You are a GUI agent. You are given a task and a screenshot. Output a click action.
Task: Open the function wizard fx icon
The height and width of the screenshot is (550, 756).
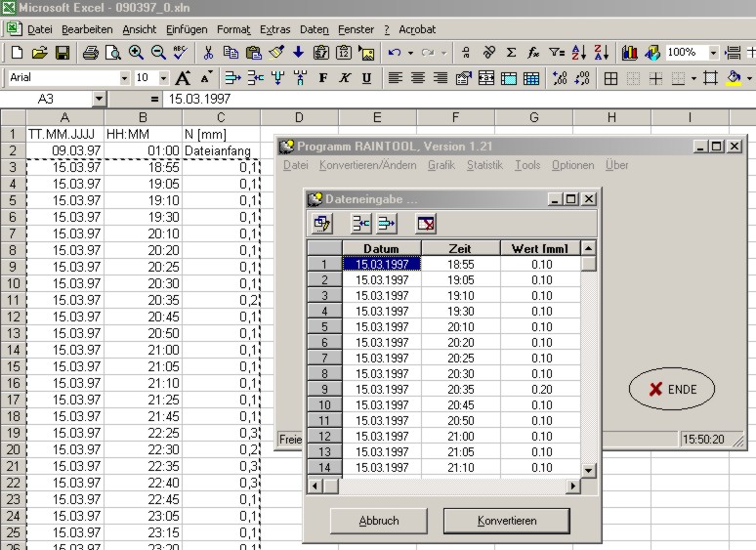point(533,53)
